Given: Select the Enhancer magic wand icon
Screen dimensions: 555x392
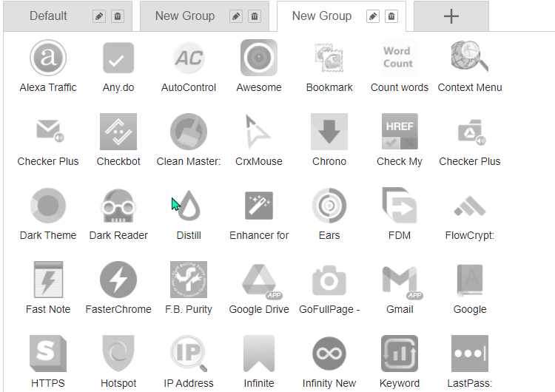Looking at the screenshot, I should 259,206.
